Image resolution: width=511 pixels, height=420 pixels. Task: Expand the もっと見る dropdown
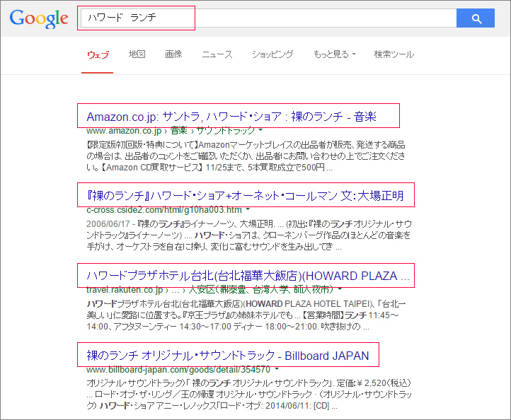coord(334,54)
